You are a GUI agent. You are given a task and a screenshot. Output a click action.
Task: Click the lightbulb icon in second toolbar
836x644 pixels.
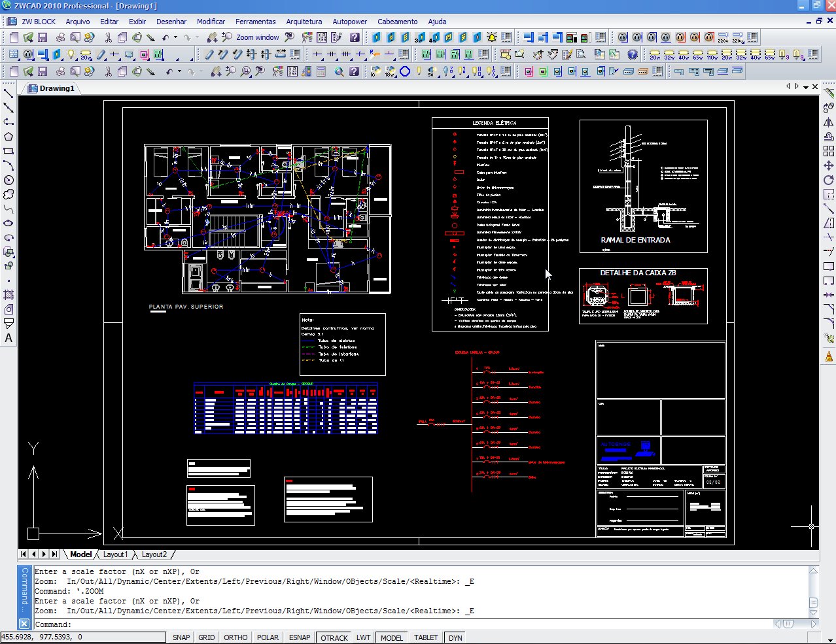coord(71,54)
